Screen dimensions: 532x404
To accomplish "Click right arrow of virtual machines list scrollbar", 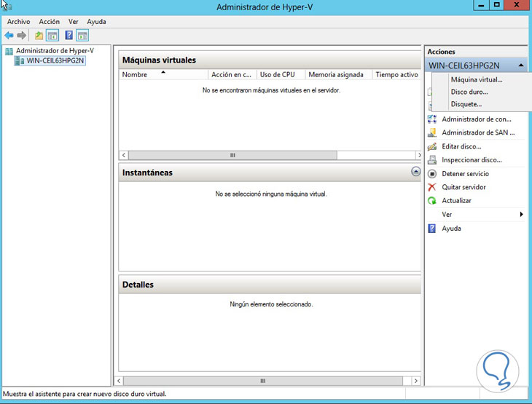I will [419, 155].
